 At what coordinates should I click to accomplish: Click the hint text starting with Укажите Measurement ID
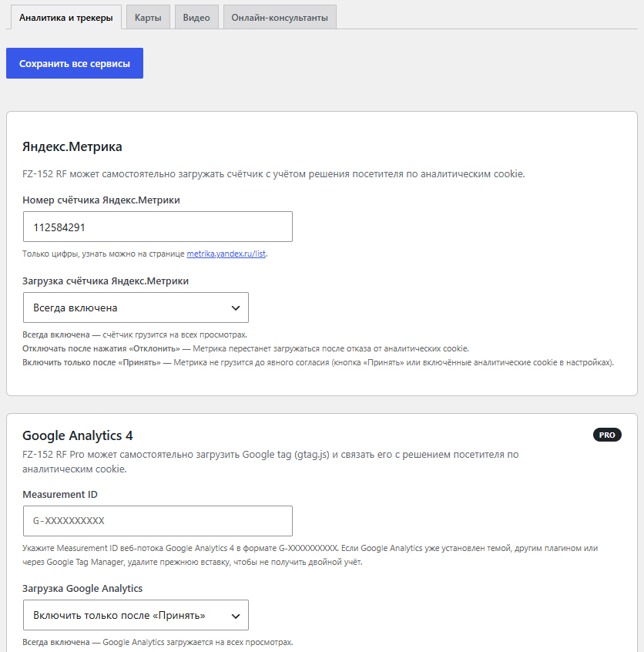[x=310, y=555]
